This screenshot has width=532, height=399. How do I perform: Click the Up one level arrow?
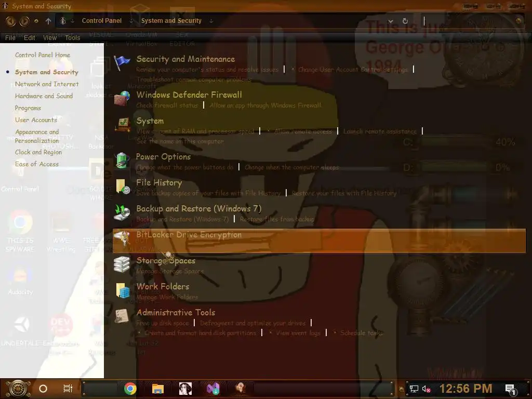(x=48, y=21)
